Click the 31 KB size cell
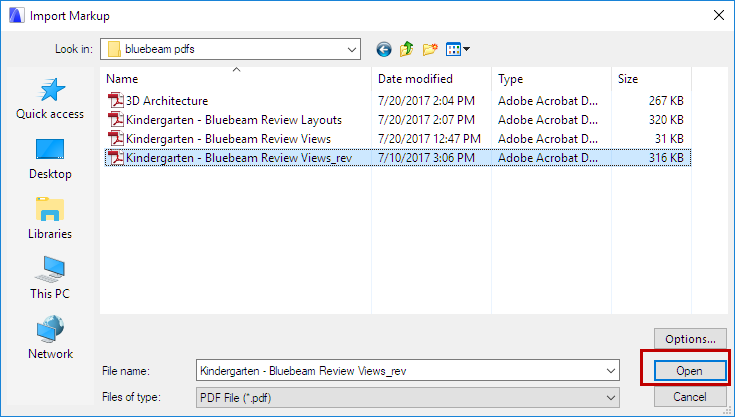Image resolution: width=735 pixels, height=417 pixels. [x=669, y=139]
